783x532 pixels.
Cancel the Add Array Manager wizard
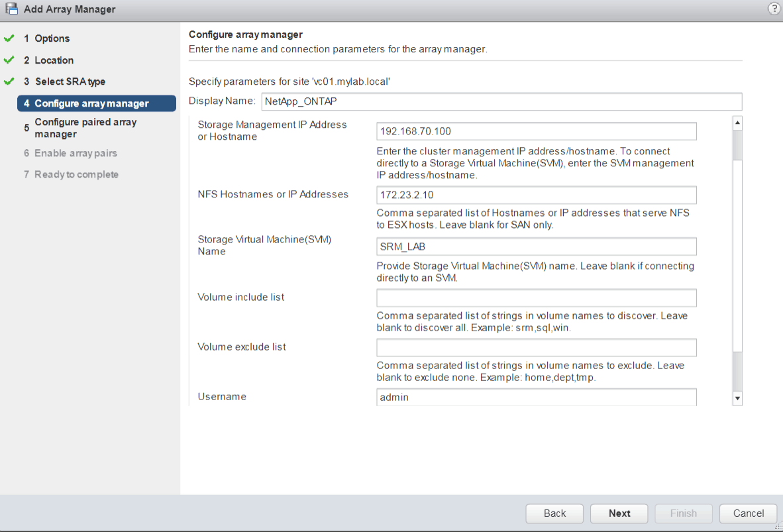tap(749, 513)
